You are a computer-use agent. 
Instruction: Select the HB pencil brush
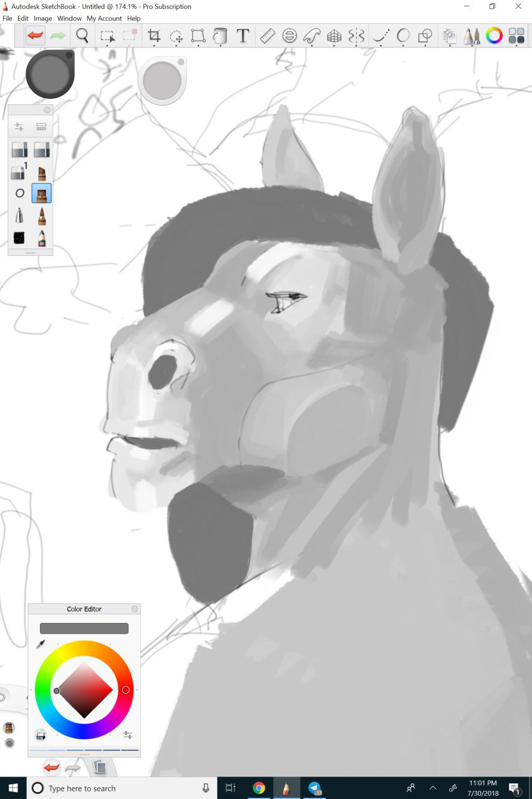click(x=42, y=238)
